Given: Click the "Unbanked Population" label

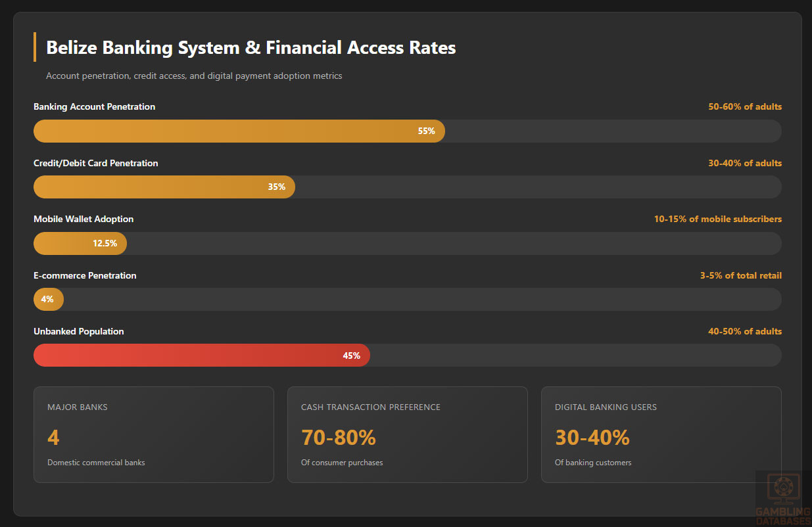Looking at the screenshot, I should tap(79, 331).
